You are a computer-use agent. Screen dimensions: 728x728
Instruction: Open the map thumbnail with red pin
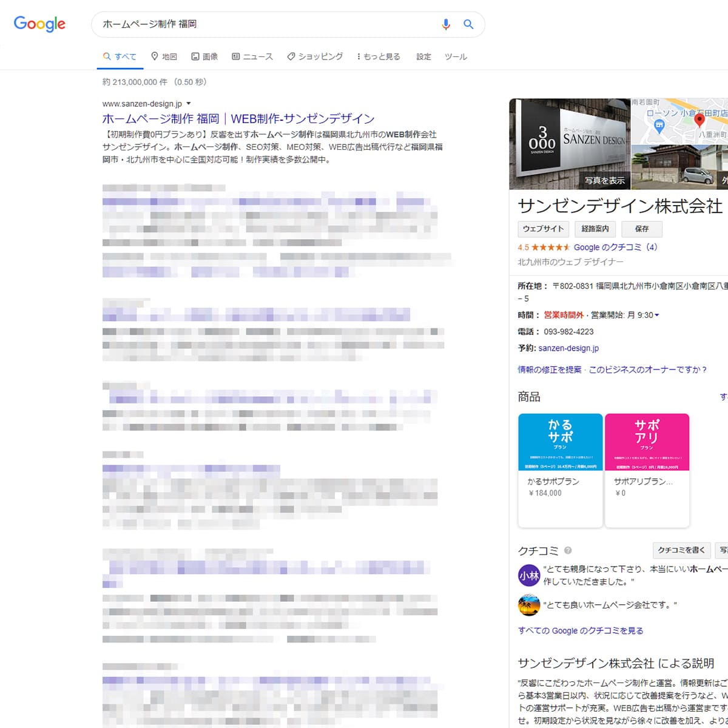pyautogui.click(x=679, y=121)
